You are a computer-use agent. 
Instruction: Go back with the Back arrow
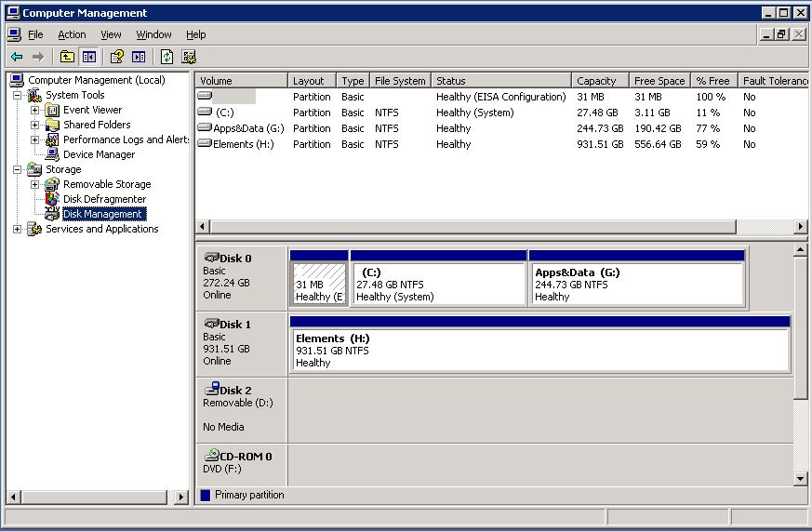pyautogui.click(x=17, y=57)
